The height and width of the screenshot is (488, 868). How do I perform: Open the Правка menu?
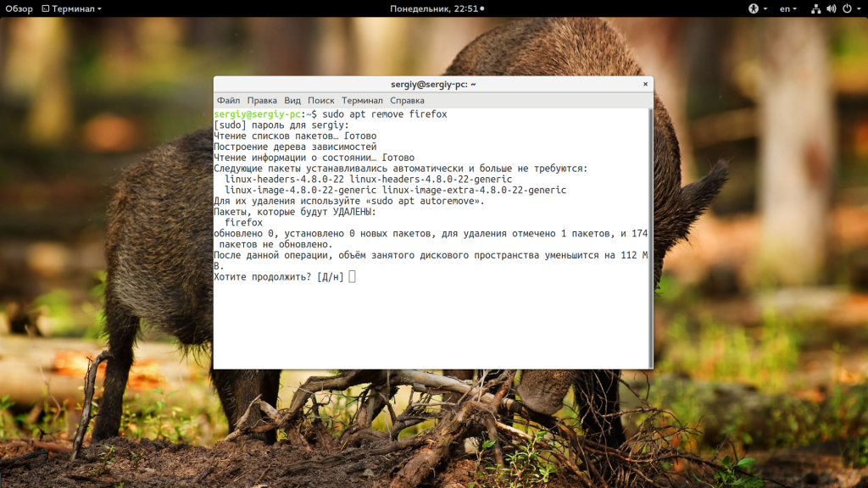click(262, 100)
